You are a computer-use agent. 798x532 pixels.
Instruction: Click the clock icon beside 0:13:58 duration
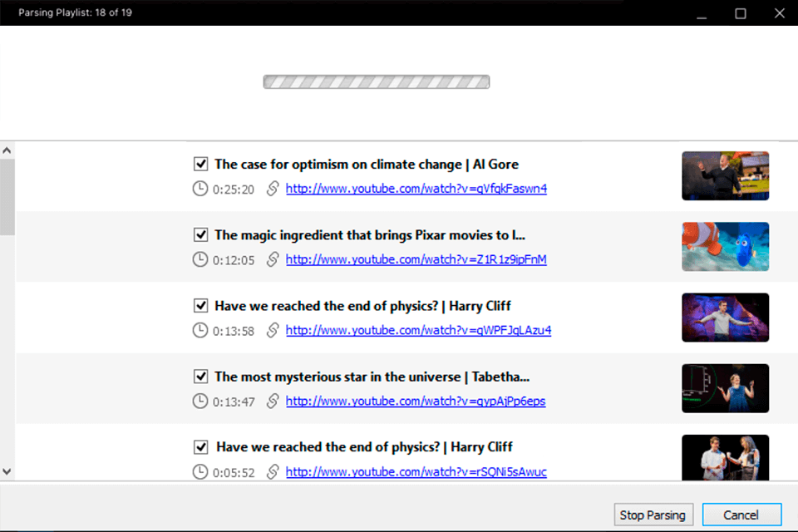click(x=200, y=330)
